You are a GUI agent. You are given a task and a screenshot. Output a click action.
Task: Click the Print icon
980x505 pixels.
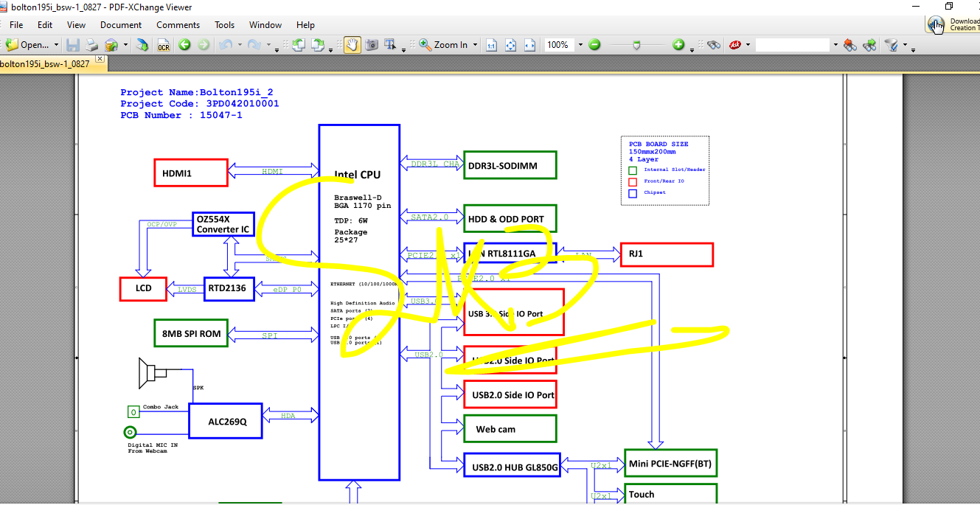click(91, 45)
